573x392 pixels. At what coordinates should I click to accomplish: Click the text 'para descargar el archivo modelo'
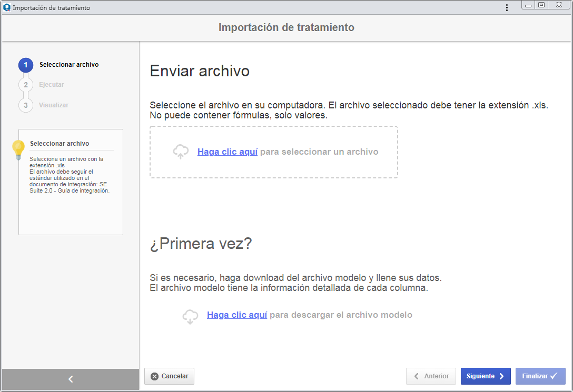(341, 315)
